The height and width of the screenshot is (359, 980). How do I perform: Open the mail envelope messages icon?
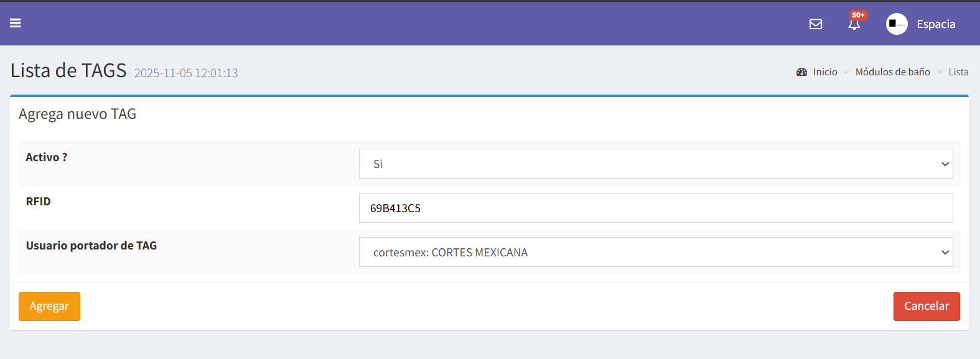[815, 24]
